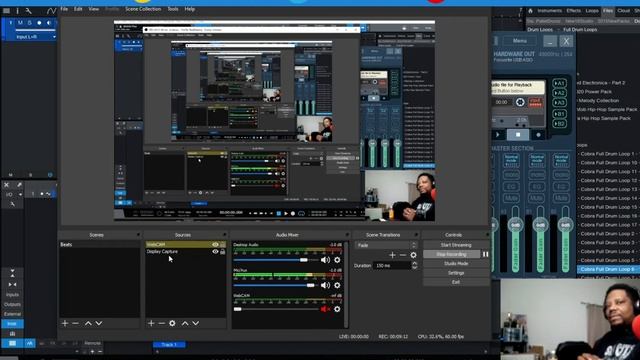Remove selected source with the minus icon
Image resolution: width=640 pixels, height=360 pixels.
[162, 323]
